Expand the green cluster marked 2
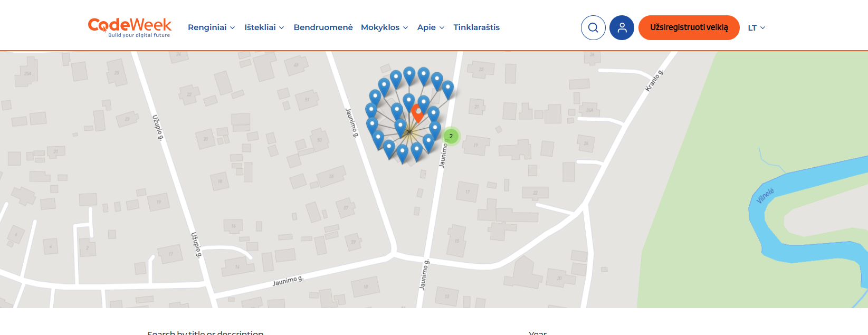Image resolution: width=868 pixels, height=335 pixels. pos(451,136)
